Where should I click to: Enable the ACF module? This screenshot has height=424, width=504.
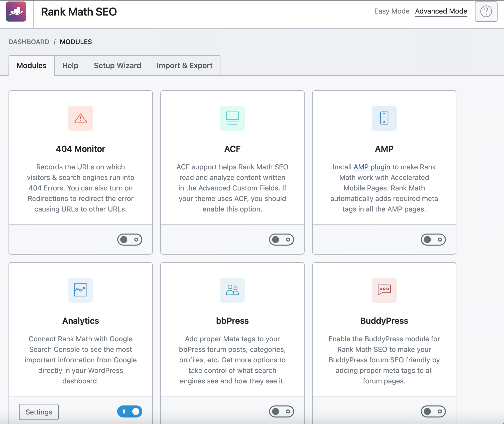(282, 240)
